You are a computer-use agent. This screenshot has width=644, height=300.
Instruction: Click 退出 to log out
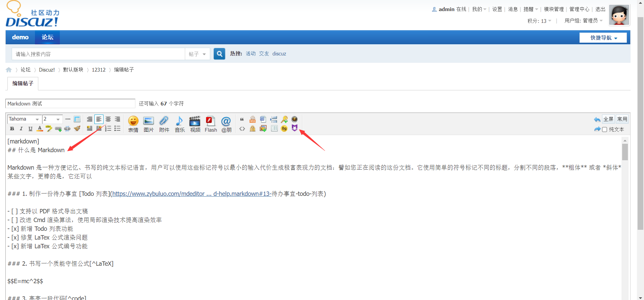pyautogui.click(x=600, y=9)
